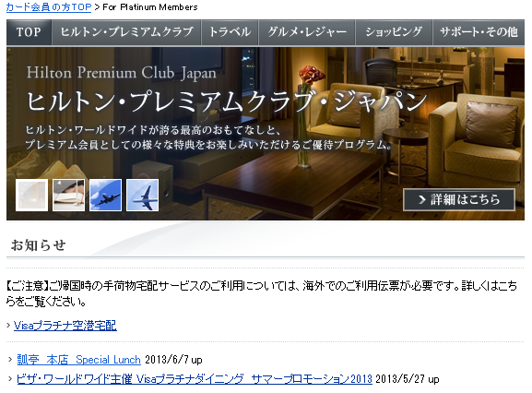This screenshot has width=532, height=393.
Task: Click the 2013/5/27 up date text
Action: coord(408,379)
